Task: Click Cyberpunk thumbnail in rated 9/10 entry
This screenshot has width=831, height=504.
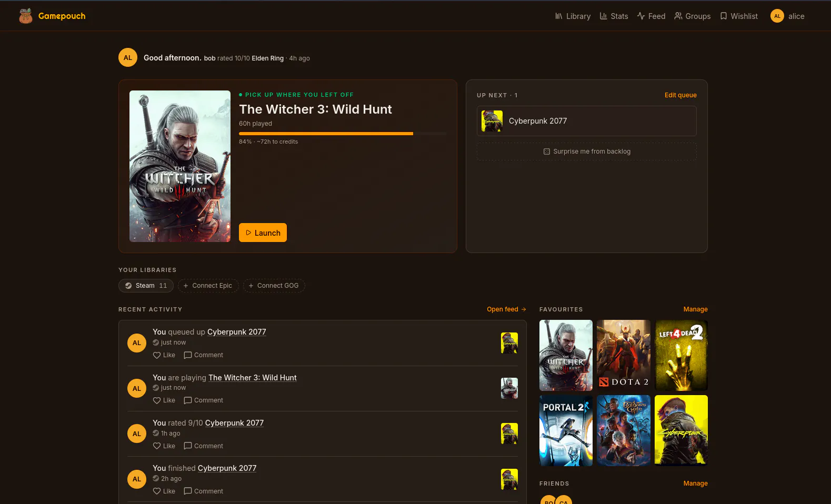Action: point(509,434)
